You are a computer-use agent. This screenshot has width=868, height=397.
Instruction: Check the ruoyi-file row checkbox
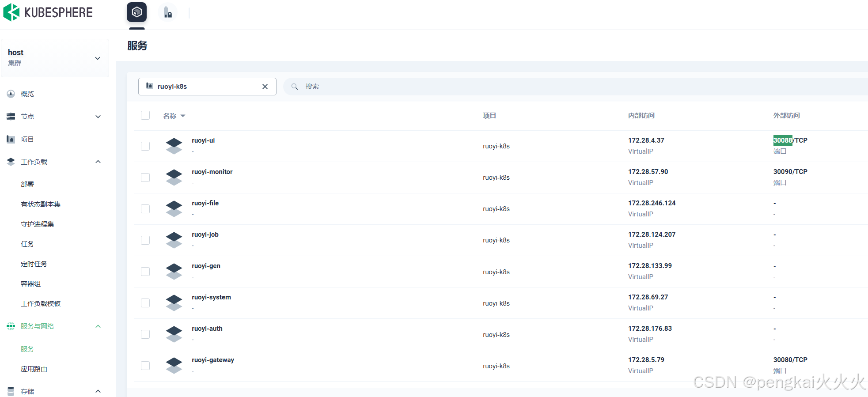[145, 209]
